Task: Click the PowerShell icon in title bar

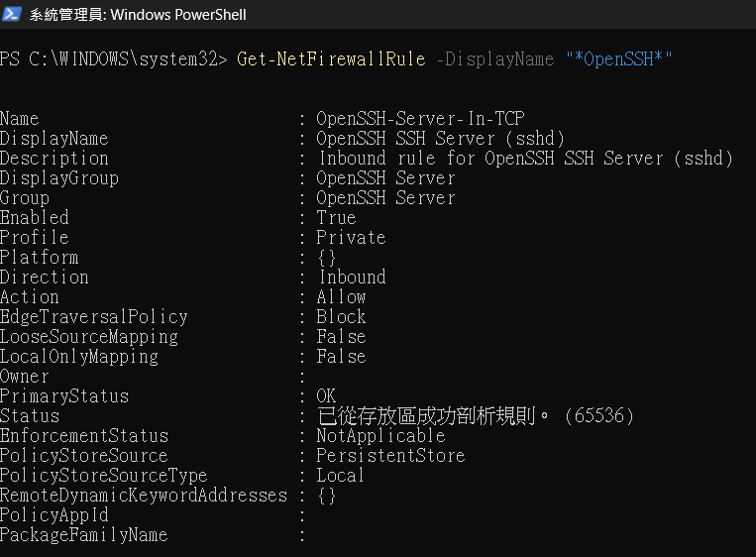Action: click(x=11, y=14)
